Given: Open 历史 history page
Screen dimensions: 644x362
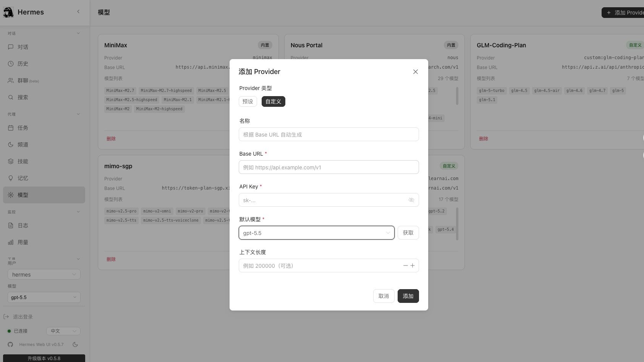Looking at the screenshot, I should [44, 64].
